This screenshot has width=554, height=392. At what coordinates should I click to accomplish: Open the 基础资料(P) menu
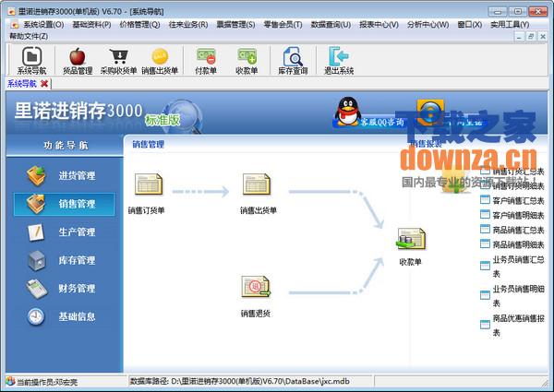(91, 24)
